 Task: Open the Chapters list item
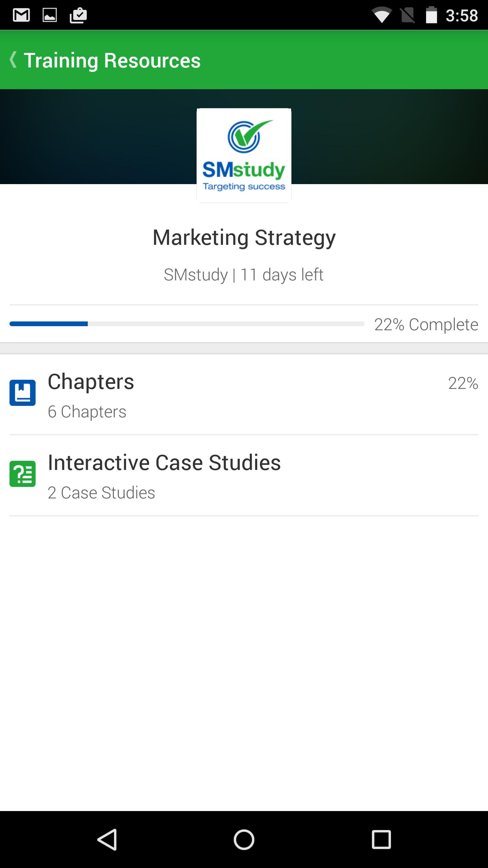pyautogui.click(x=244, y=394)
